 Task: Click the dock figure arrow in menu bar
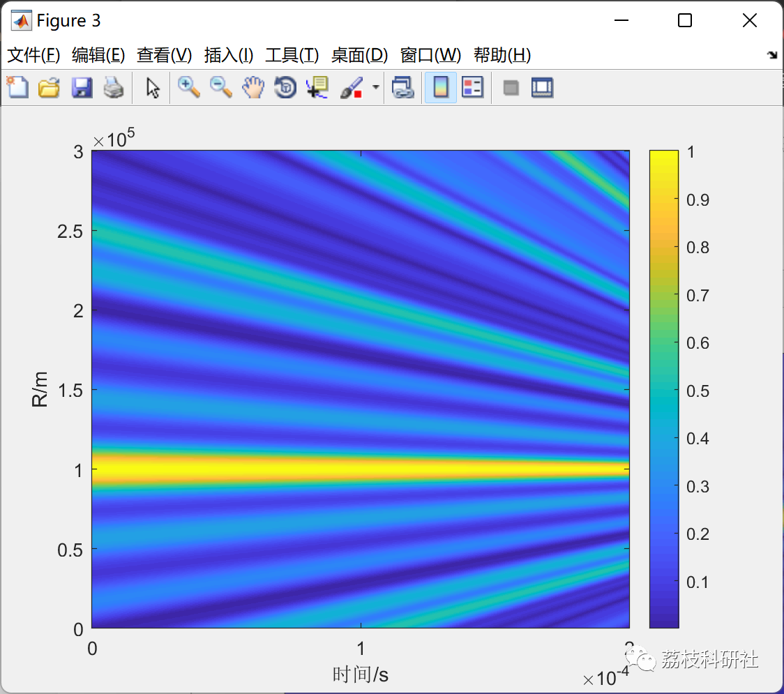click(772, 54)
